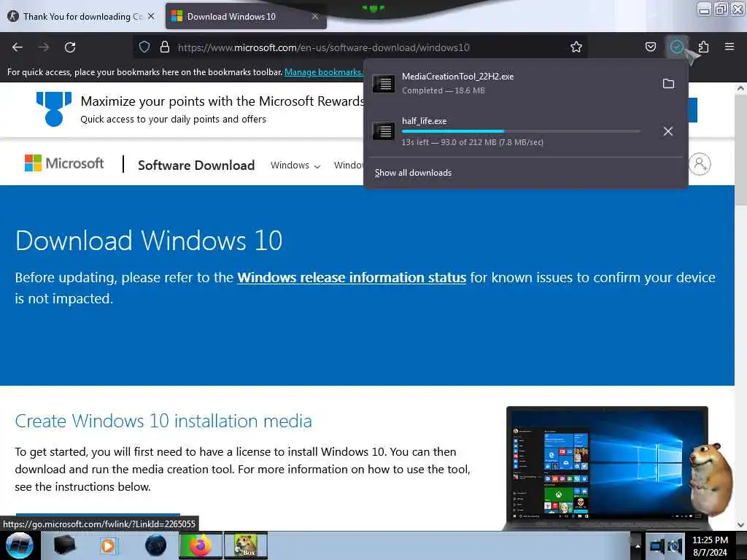Click the page vertical scrollbar thumb
The width and height of the screenshot is (747, 560).
point(741,150)
